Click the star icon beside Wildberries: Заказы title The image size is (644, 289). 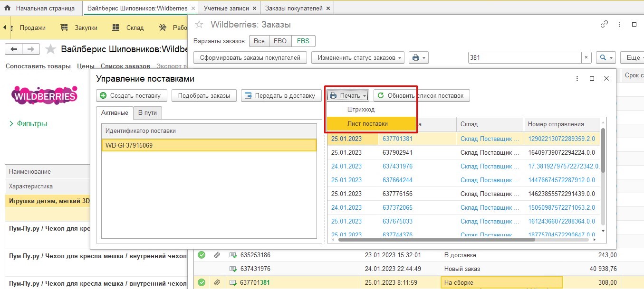click(x=200, y=24)
